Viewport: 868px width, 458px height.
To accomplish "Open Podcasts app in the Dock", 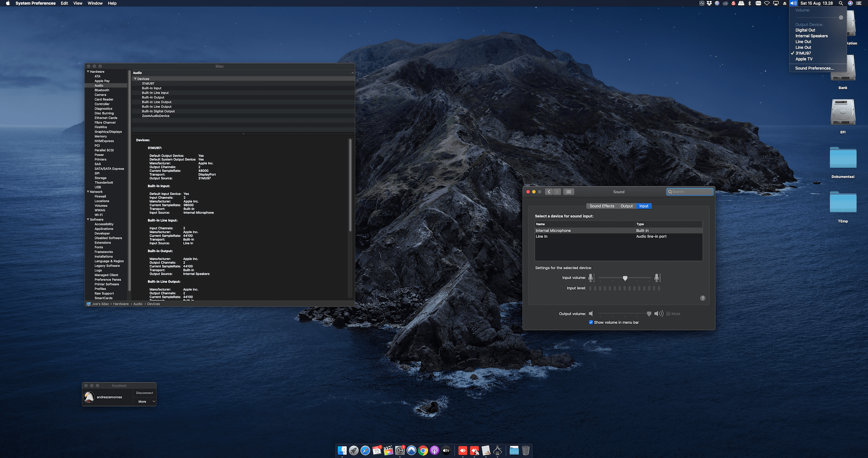I will click(x=434, y=450).
